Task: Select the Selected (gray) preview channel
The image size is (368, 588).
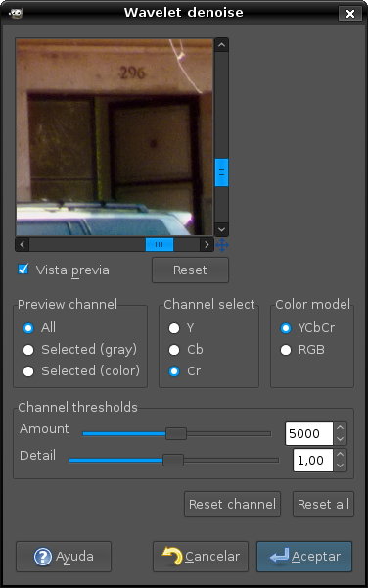Action: click(28, 350)
